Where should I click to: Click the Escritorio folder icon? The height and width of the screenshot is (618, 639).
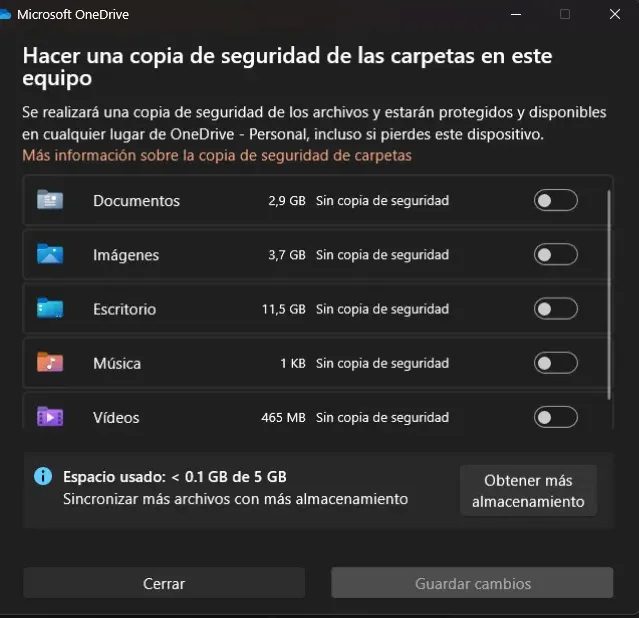click(50, 308)
